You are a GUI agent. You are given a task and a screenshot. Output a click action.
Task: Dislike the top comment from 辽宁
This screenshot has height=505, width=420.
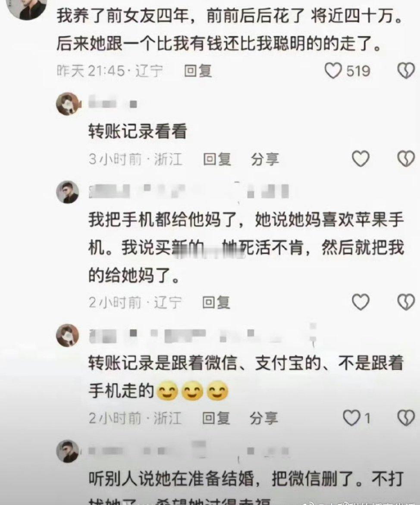point(406,71)
